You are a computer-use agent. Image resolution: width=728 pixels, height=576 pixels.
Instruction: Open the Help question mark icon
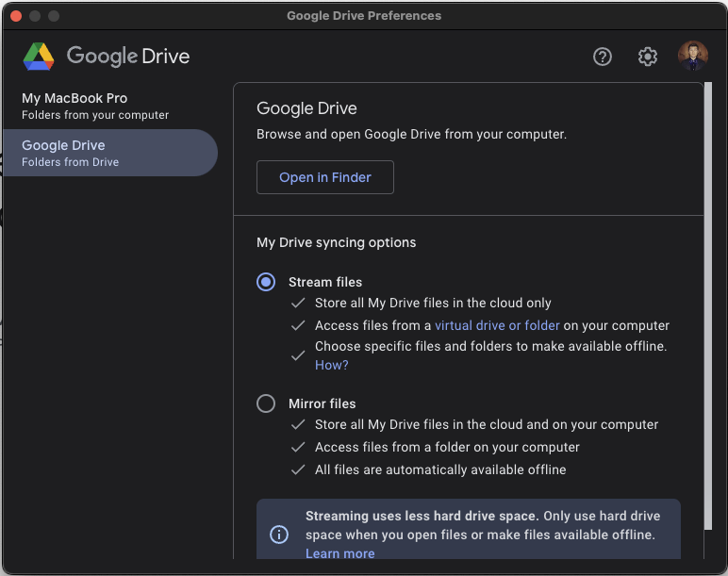coord(603,57)
